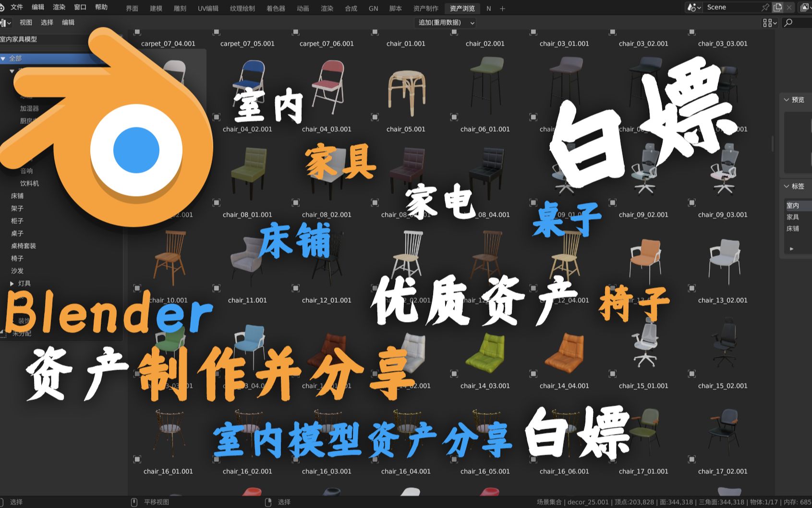
Task: Collapse the 全部 catalog tree
Action: pos(3,59)
